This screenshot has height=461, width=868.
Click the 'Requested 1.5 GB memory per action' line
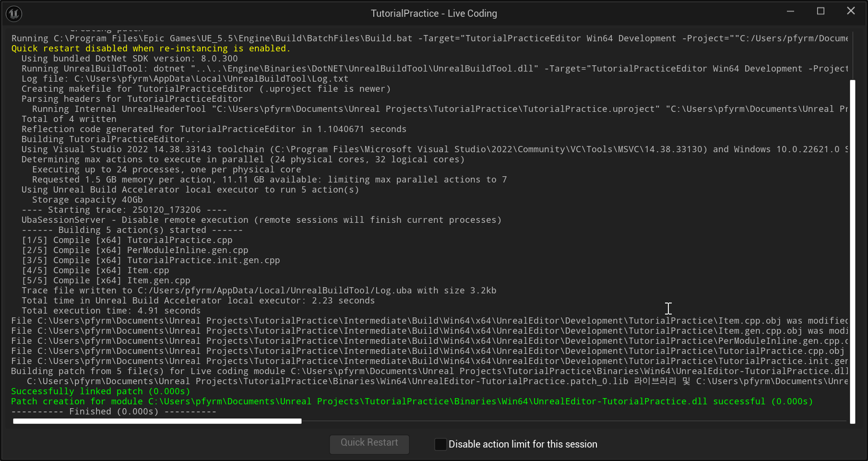point(270,180)
